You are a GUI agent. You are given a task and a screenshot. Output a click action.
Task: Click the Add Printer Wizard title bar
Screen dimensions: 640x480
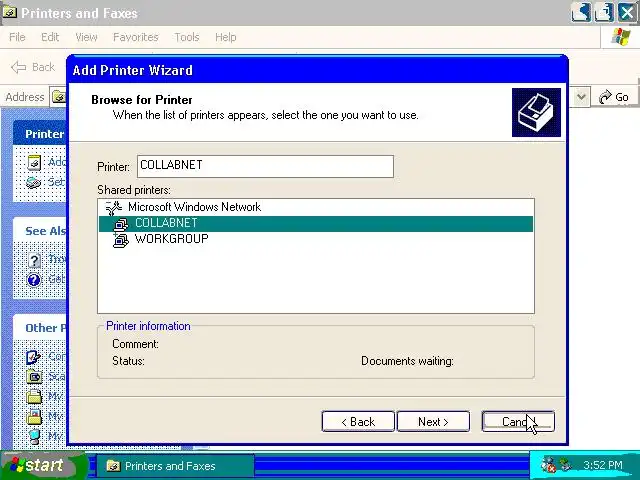318,70
